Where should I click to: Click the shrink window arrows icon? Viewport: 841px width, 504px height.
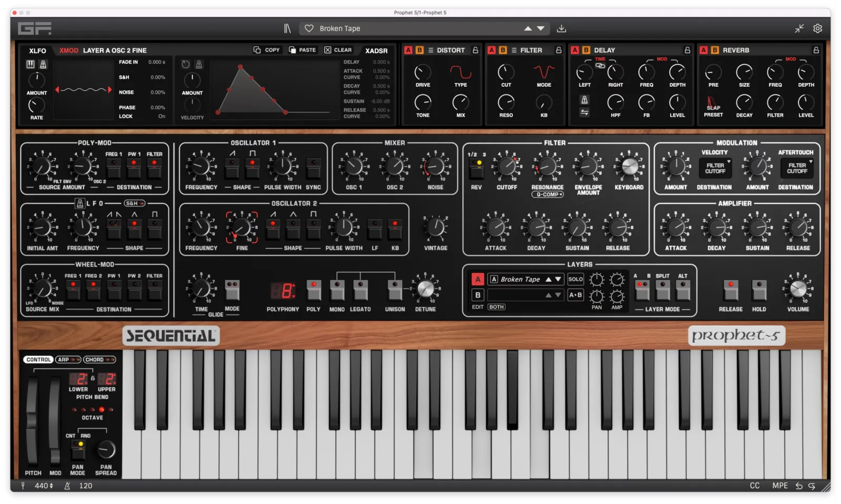(x=799, y=28)
